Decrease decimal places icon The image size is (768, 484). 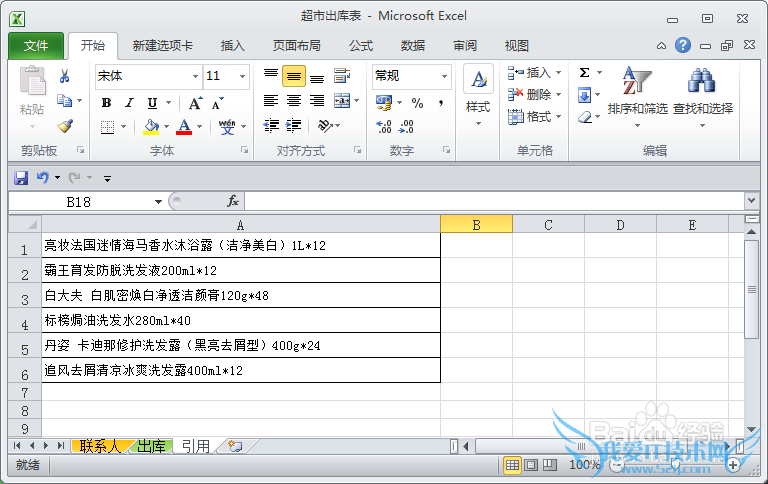(406, 126)
